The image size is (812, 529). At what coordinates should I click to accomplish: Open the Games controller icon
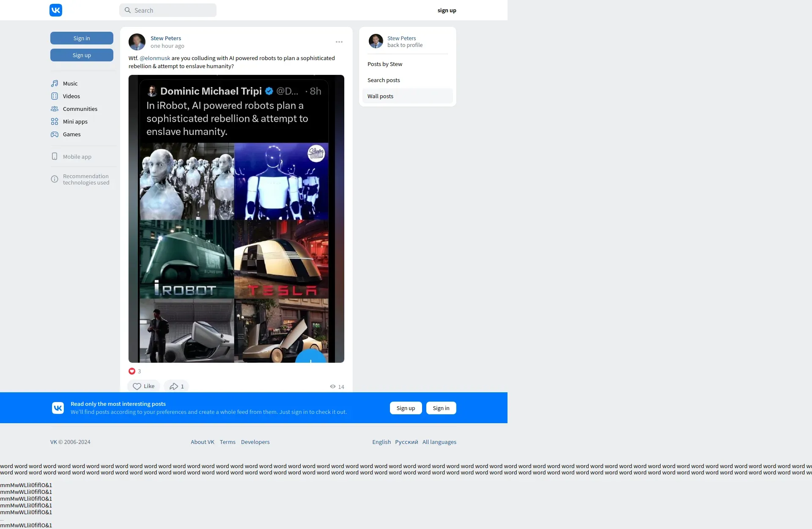pyautogui.click(x=55, y=134)
